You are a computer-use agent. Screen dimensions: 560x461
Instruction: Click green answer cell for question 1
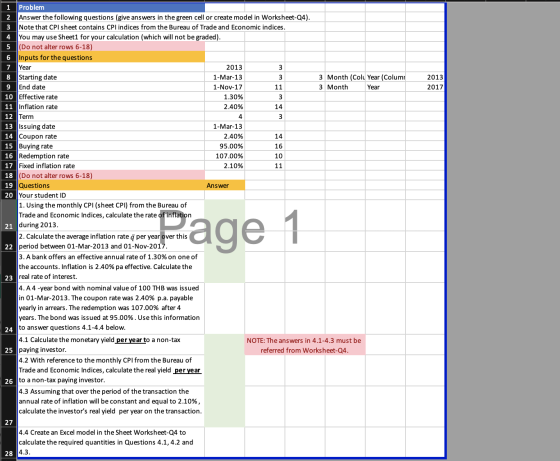225,215
